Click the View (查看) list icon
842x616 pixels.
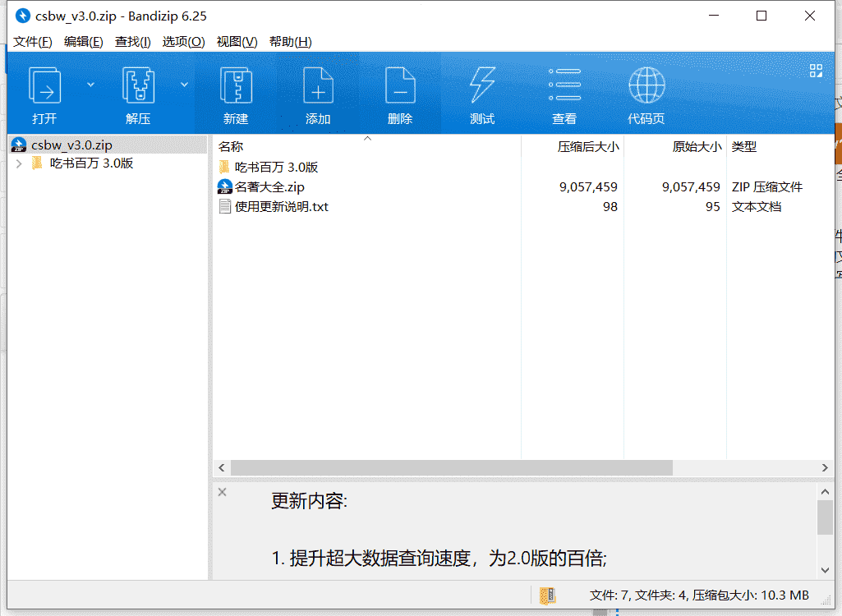click(564, 85)
